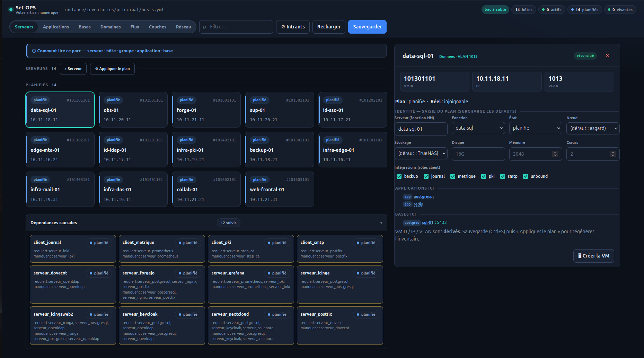Screen dimensions: 644x358
Task: Click the serveur_grafana dependency card
Action: click(x=251, y=285)
